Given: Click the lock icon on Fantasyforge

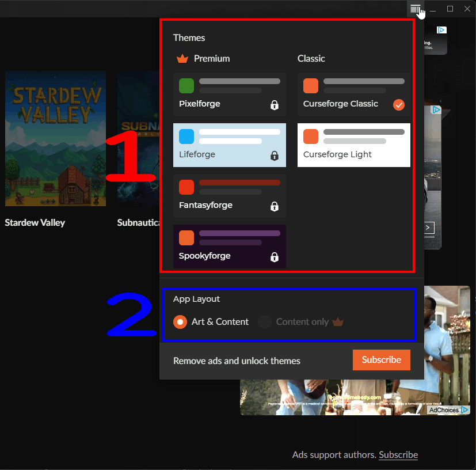Looking at the screenshot, I should point(275,207).
